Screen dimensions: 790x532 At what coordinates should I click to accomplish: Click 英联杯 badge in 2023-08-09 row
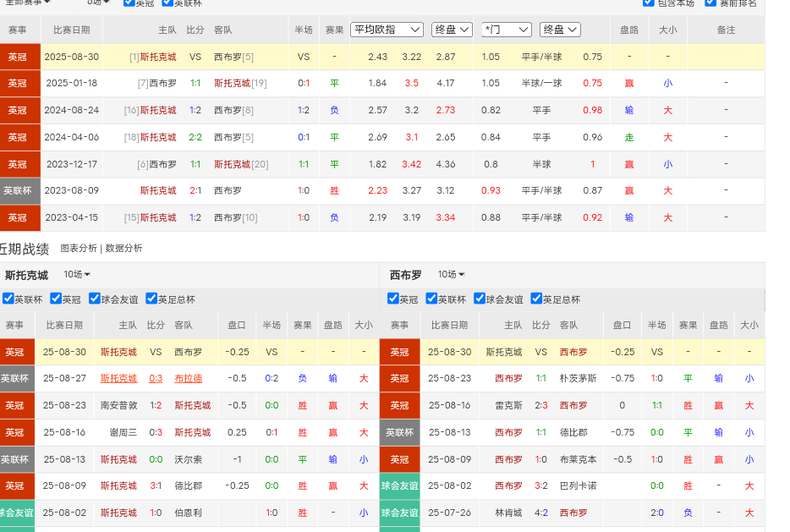pos(20,191)
